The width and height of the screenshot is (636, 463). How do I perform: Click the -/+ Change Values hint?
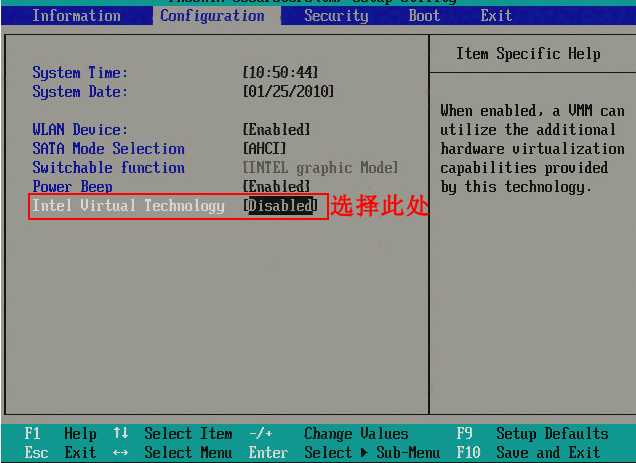point(329,433)
